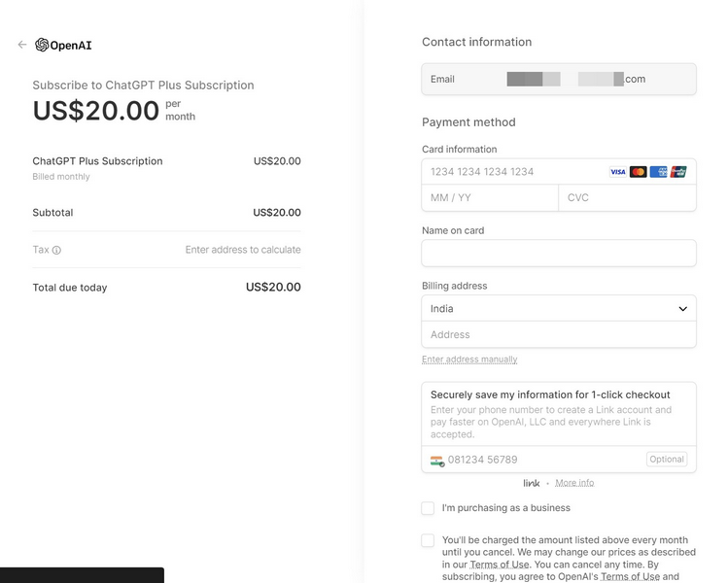Click the American Express card icon

click(658, 172)
